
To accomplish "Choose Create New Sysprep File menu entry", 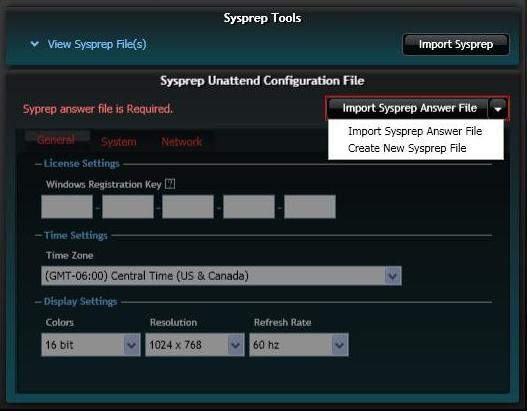I will (407, 148).
